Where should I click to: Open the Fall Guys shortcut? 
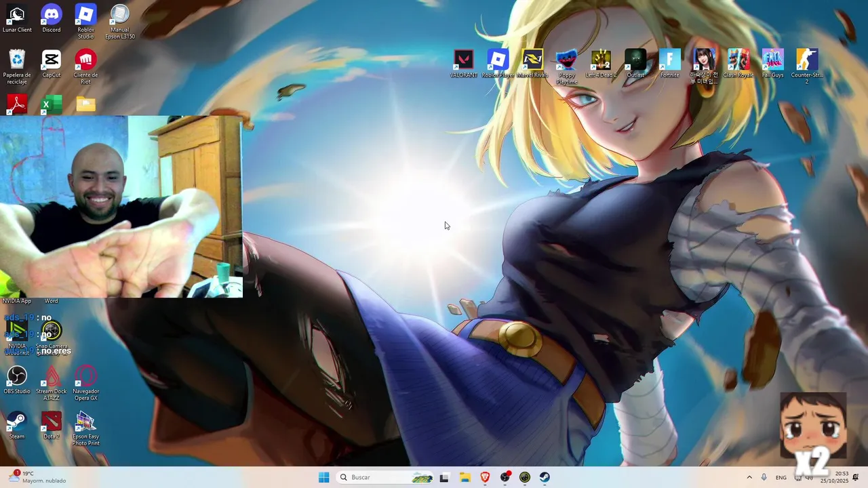point(772,64)
